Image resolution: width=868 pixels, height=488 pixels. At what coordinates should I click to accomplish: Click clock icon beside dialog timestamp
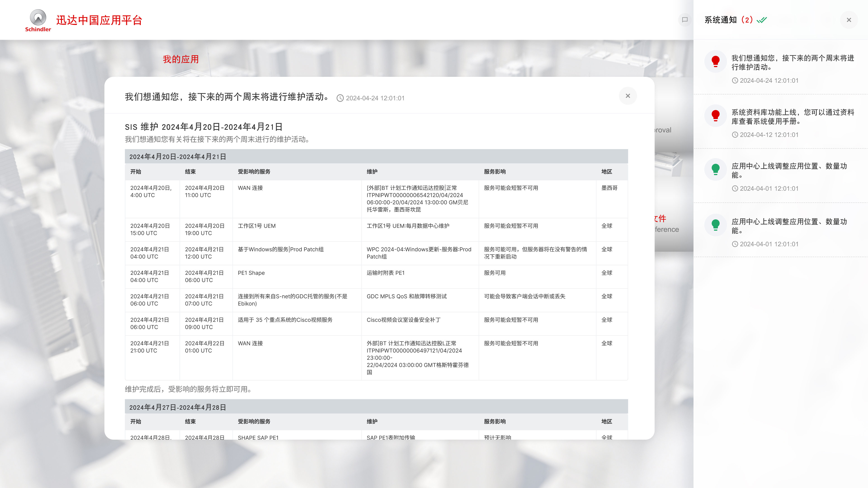tap(340, 98)
